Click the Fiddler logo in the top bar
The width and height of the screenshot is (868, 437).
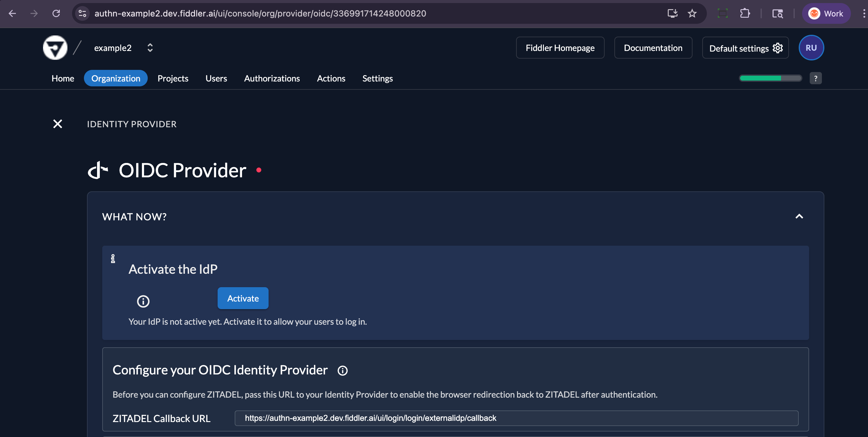pyautogui.click(x=55, y=48)
